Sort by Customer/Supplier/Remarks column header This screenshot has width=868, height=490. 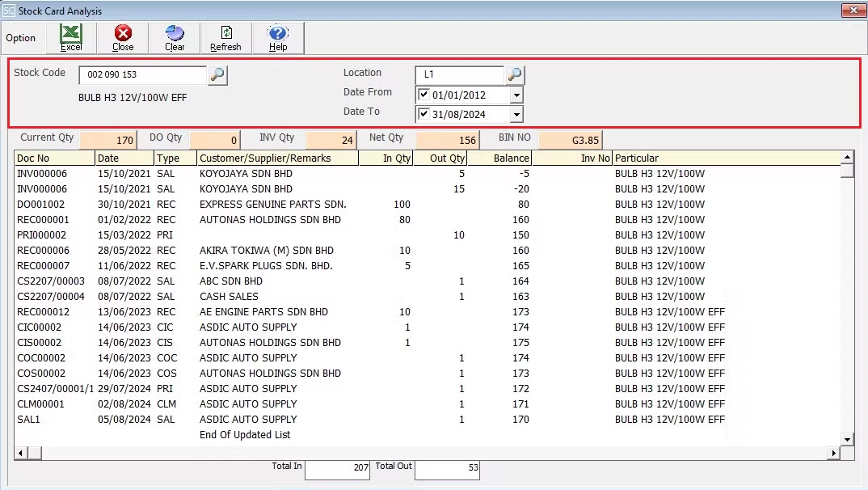(278, 158)
